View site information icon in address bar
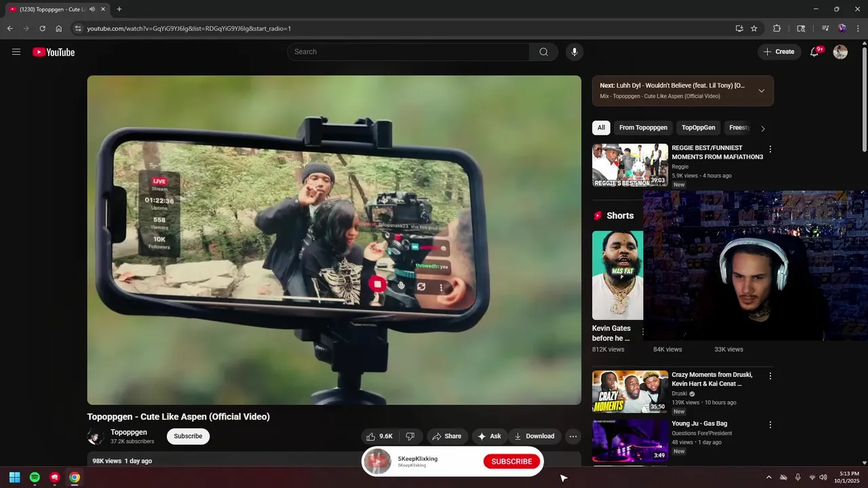This screenshot has width=868, height=488. coord(78,28)
